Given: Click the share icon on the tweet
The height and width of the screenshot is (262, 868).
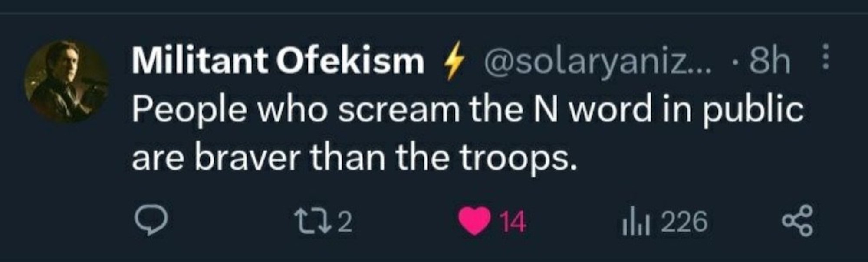Looking at the screenshot, I should pos(796,222).
